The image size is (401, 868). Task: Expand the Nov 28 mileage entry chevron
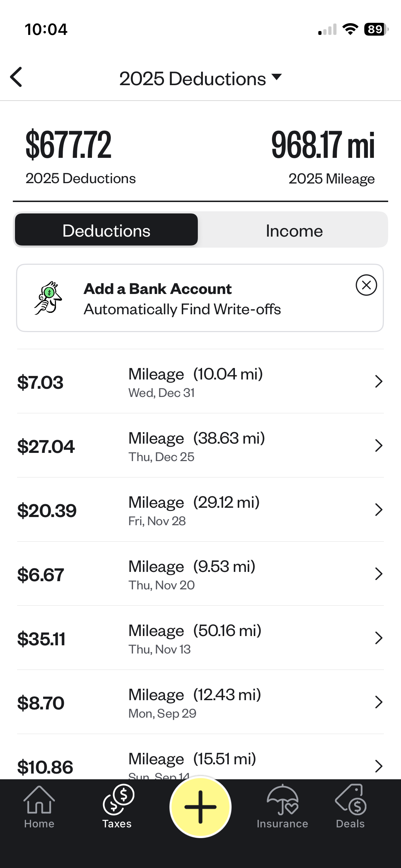click(x=379, y=510)
